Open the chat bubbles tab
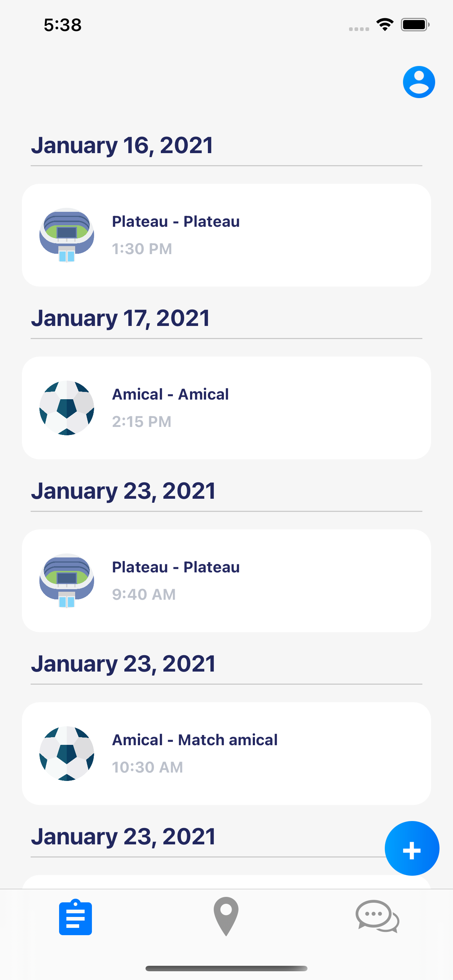 click(x=377, y=917)
